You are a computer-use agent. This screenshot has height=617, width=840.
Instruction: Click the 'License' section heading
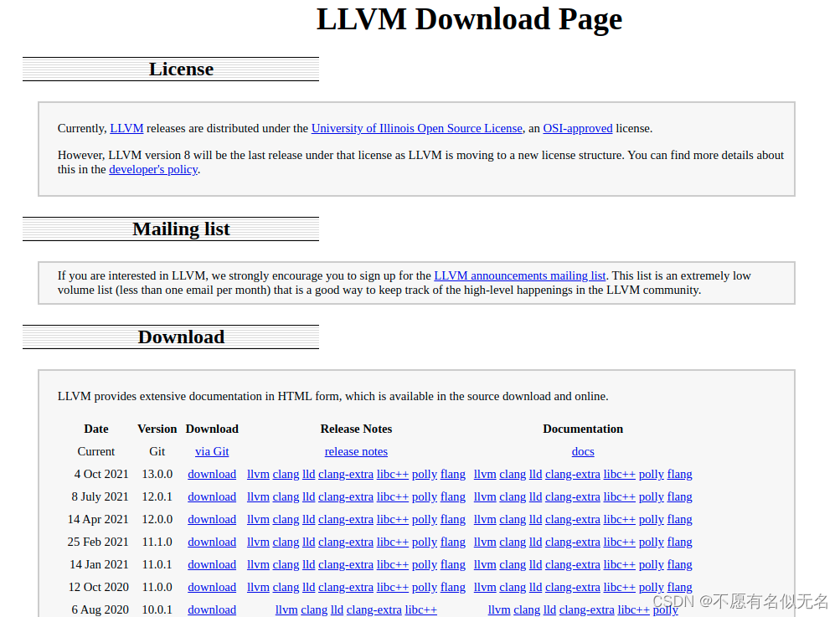181,69
